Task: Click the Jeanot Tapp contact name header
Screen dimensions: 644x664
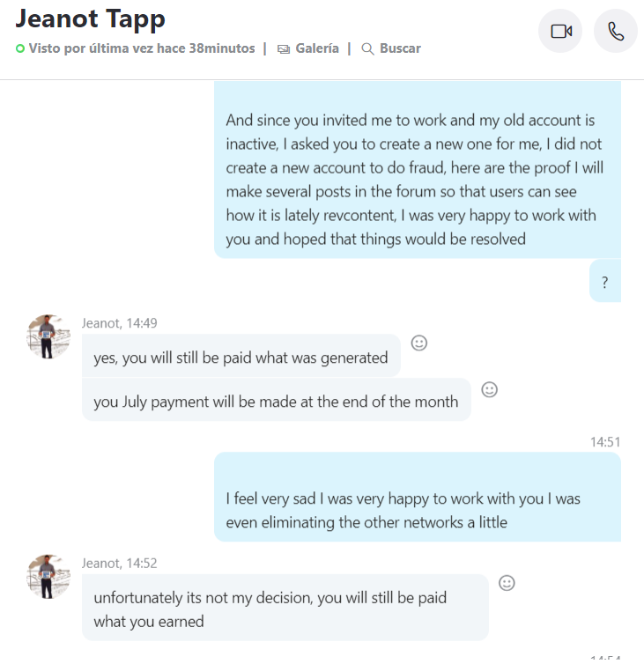Action: [90, 19]
